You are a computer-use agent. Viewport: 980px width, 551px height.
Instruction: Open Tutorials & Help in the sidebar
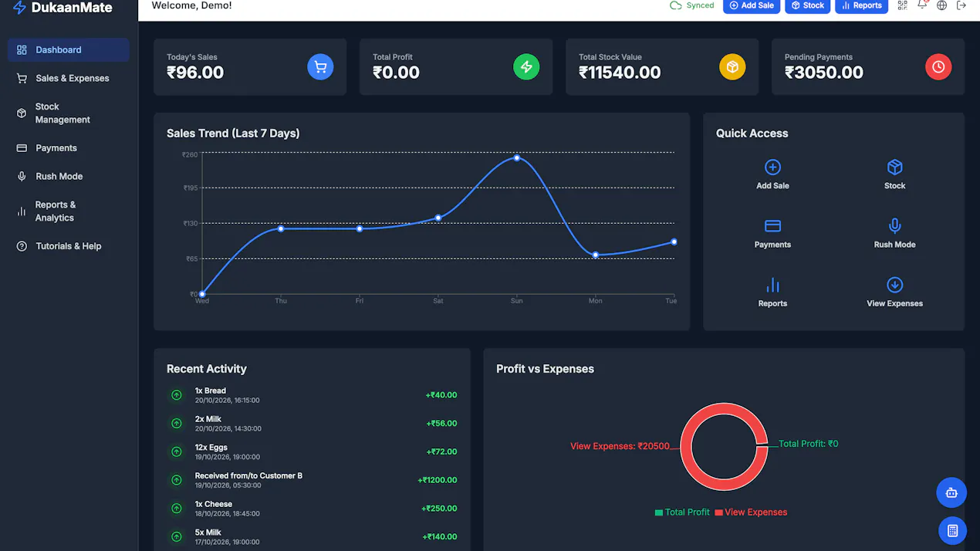69,246
